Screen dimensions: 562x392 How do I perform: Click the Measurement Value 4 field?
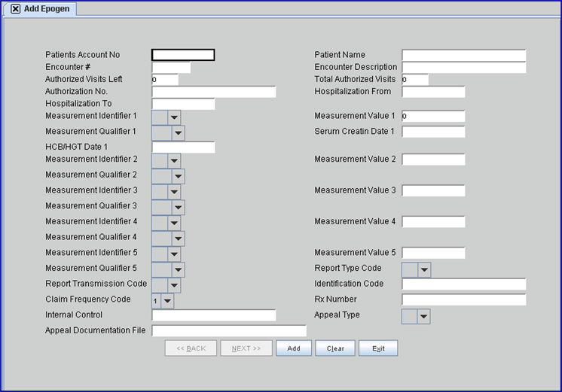tap(433, 222)
